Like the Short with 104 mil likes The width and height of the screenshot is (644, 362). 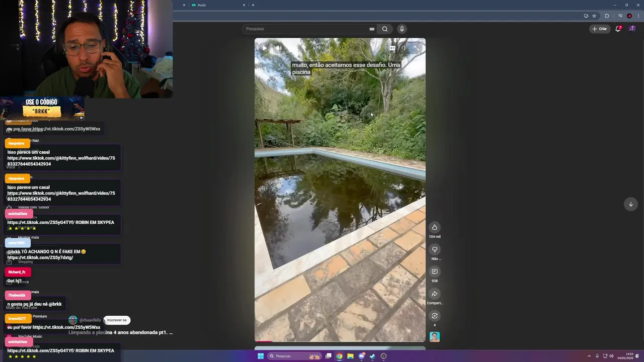tap(435, 227)
